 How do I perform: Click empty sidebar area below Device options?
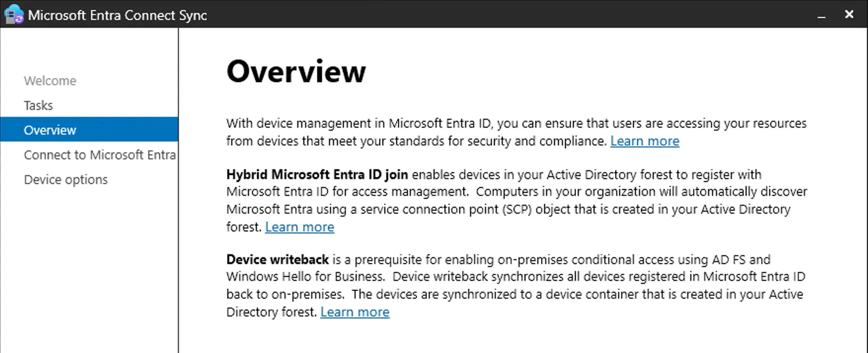pos(89,272)
